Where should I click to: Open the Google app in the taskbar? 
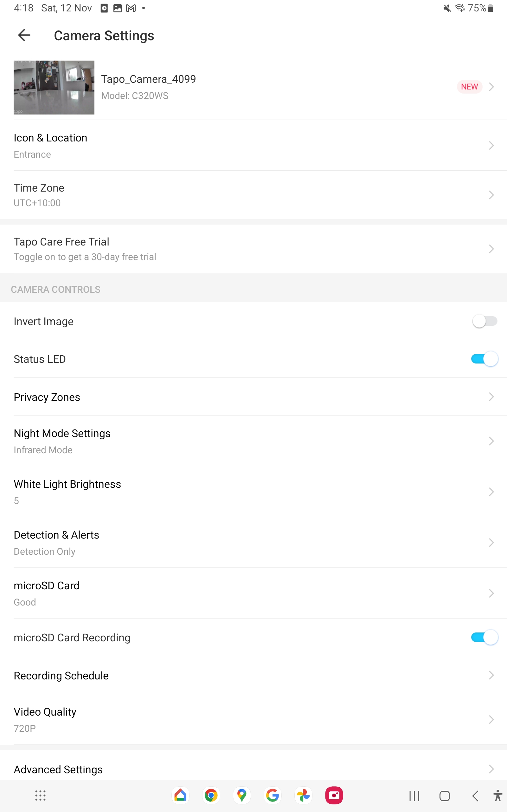pos(272,795)
